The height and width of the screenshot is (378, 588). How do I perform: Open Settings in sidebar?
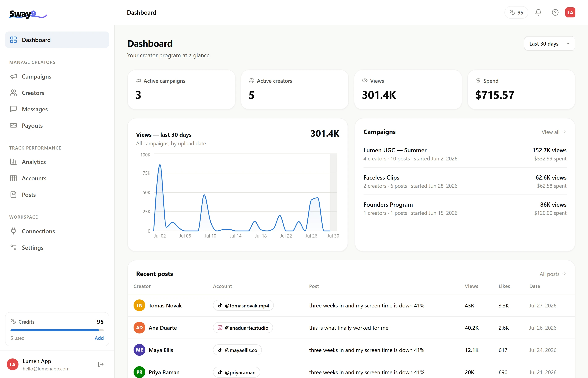click(57, 247)
